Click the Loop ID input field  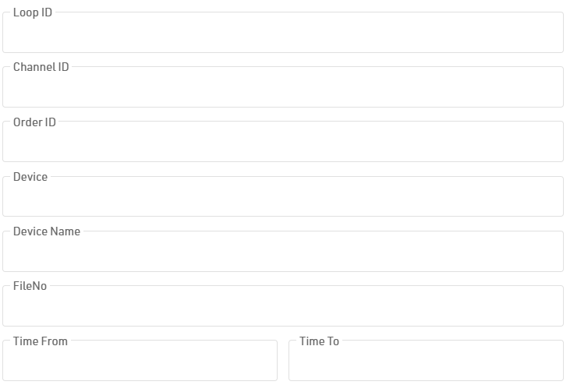point(282,34)
